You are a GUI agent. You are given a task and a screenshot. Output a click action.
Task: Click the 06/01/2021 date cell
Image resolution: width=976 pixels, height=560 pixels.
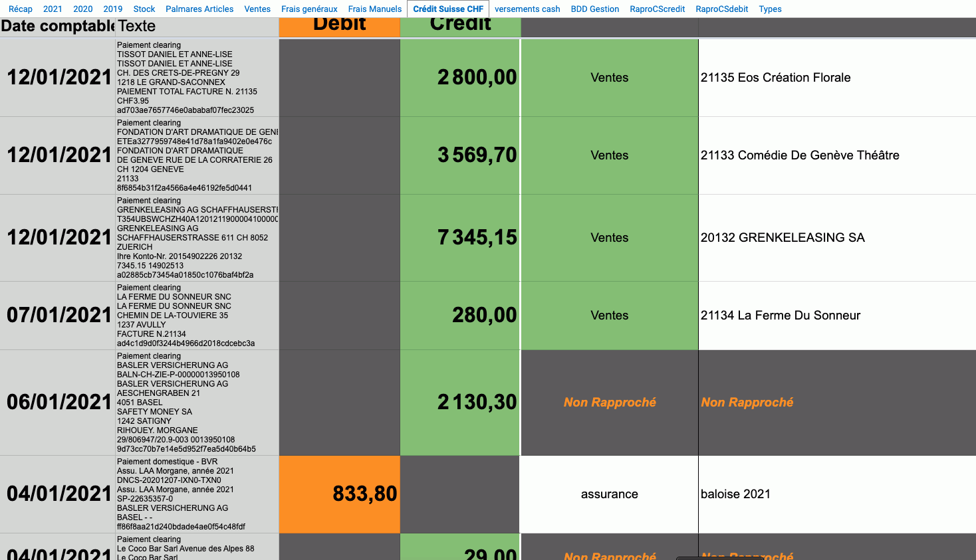[x=57, y=403]
